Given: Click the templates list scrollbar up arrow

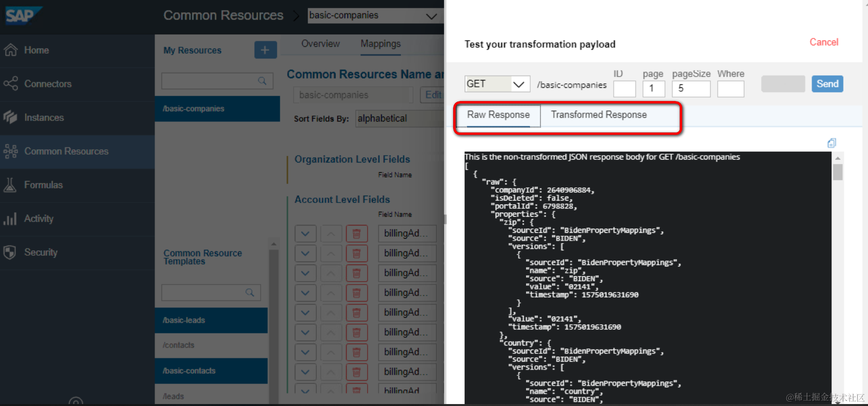Looking at the screenshot, I should [273, 244].
